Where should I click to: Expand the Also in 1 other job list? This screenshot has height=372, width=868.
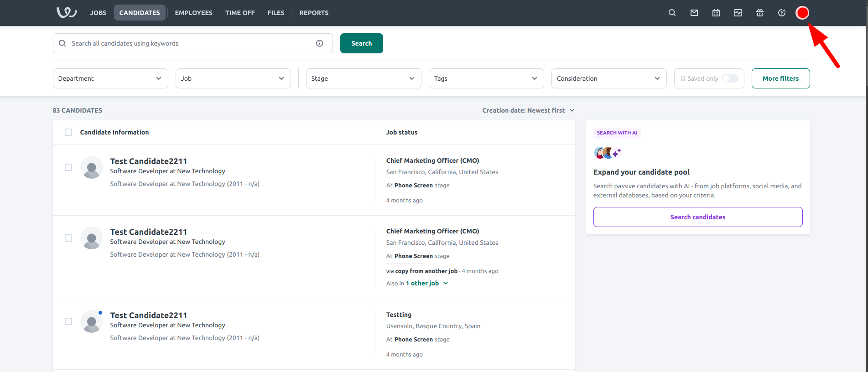(427, 283)
